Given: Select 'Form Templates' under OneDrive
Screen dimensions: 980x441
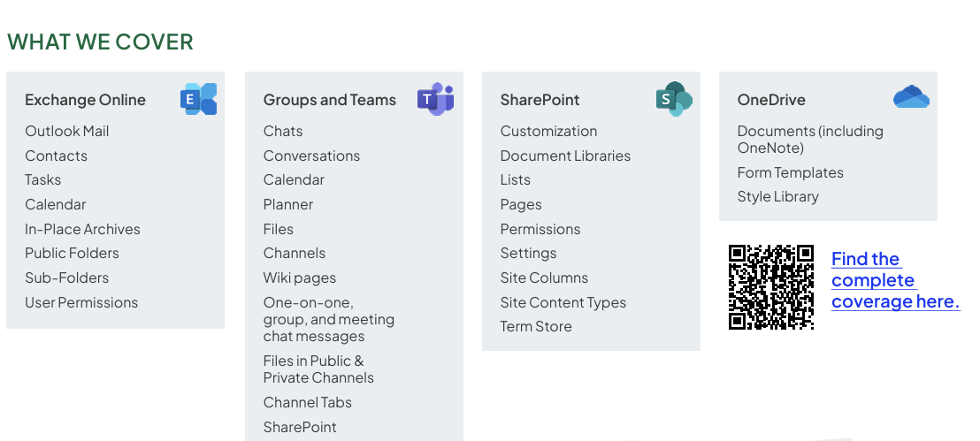Looking at the screenshot, I should pyautogui.click(x=791, y=172).
